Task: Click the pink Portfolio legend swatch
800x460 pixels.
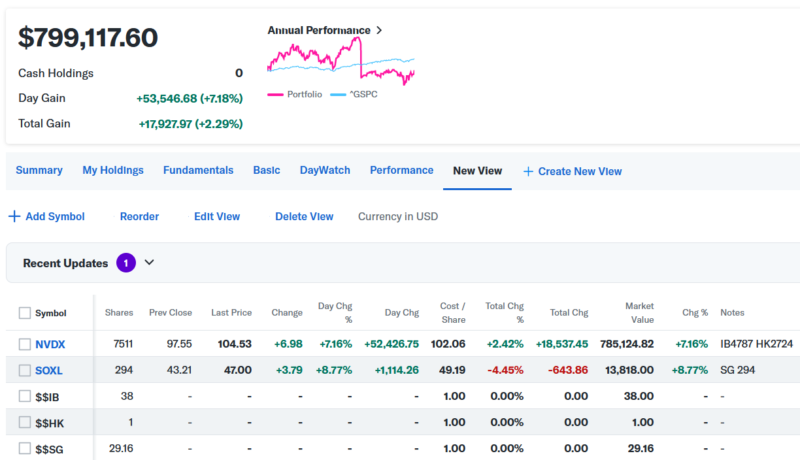Action: pyautogui.click(x=275, y=94)
